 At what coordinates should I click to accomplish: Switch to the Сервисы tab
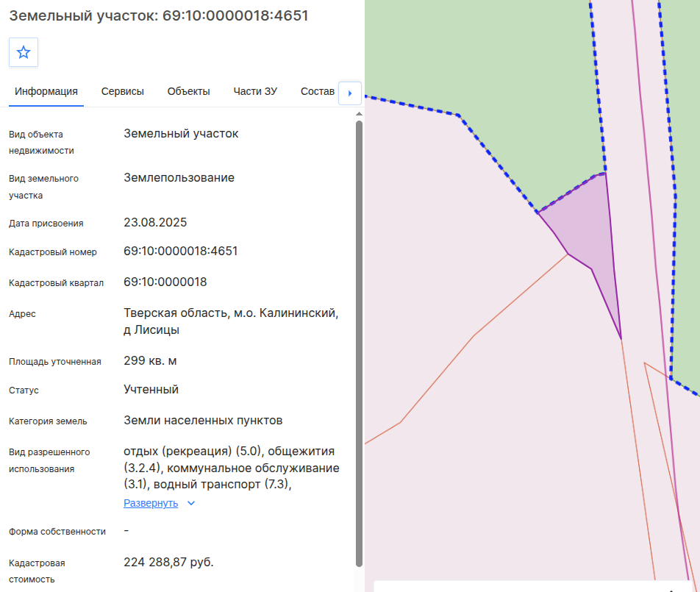coord(122,91)
